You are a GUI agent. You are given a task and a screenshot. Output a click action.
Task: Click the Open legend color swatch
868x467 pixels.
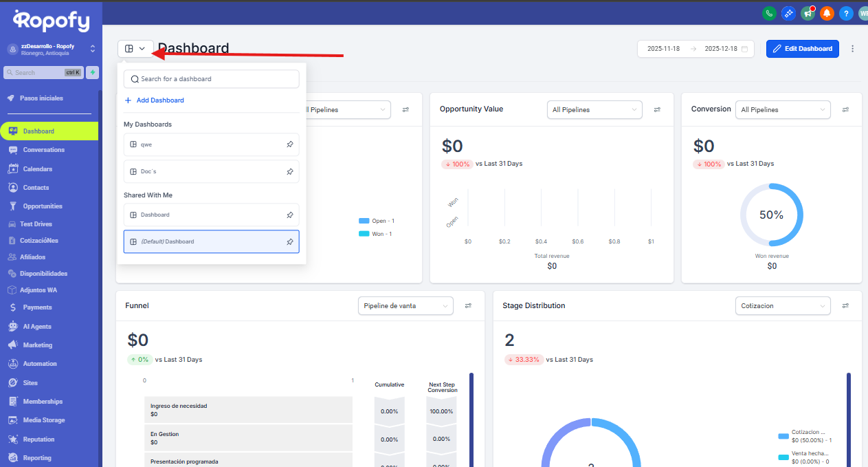(x=364, y=221)
